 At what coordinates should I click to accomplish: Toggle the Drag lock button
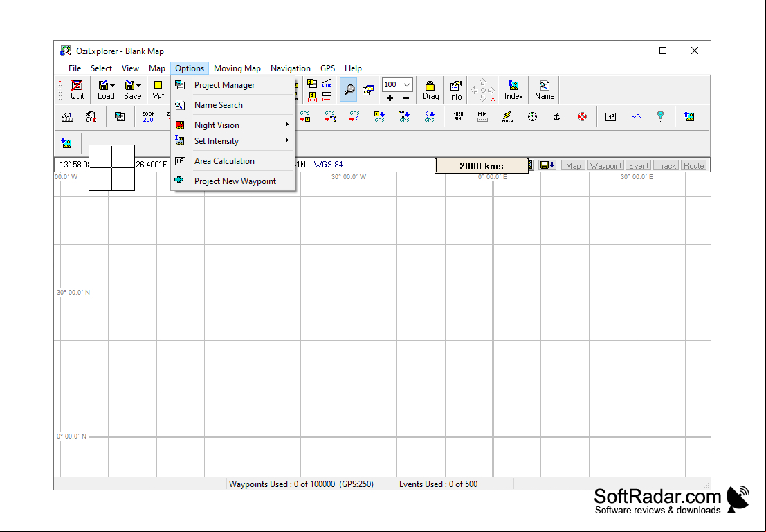point(430,90)
